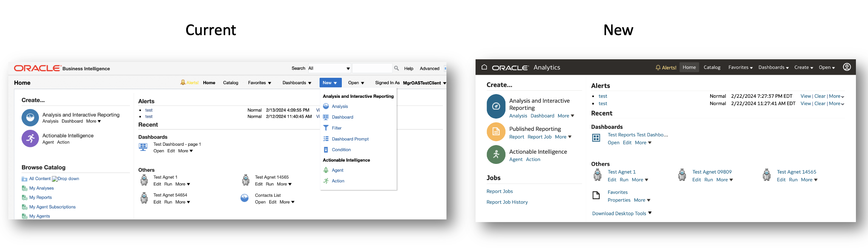Click Analysis and Interactive Reporting blue icon in New
Viewport: 868px width, 250px height.
click(496, 106)
